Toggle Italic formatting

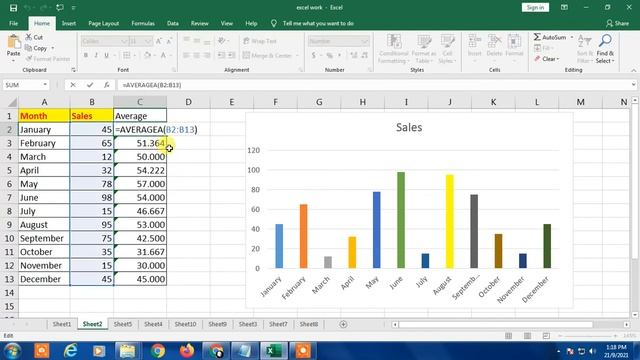pyautogui.click(x=96, y=55)
